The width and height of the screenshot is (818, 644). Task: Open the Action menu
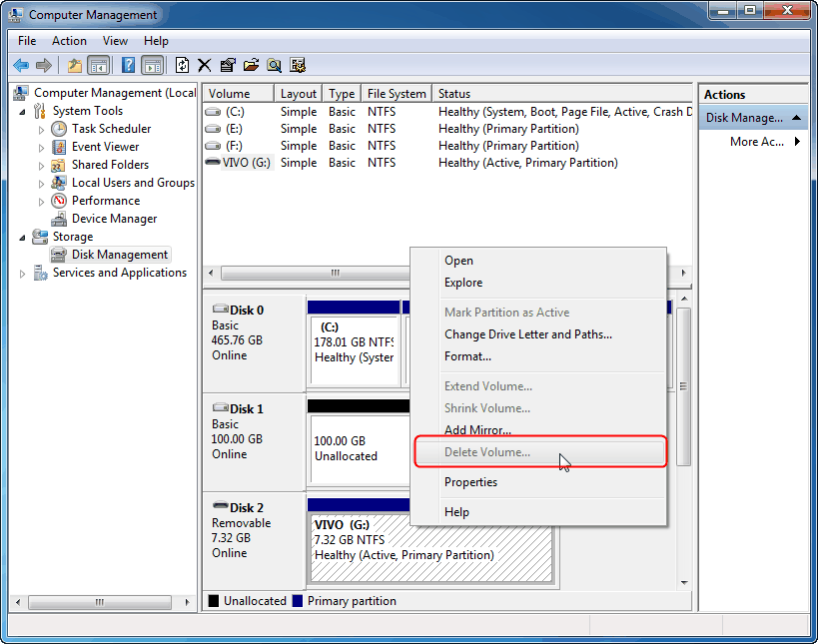click(x=69, y=41)
